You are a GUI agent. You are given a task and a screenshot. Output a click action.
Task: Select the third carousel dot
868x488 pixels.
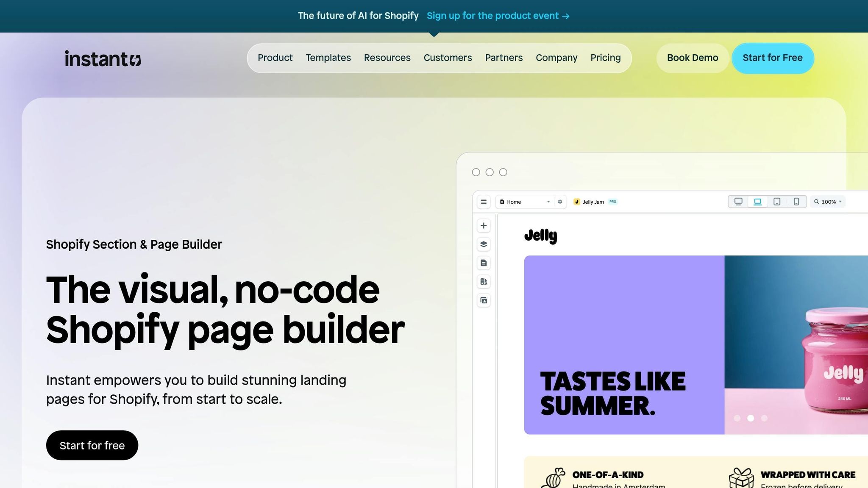click(764, 418)
